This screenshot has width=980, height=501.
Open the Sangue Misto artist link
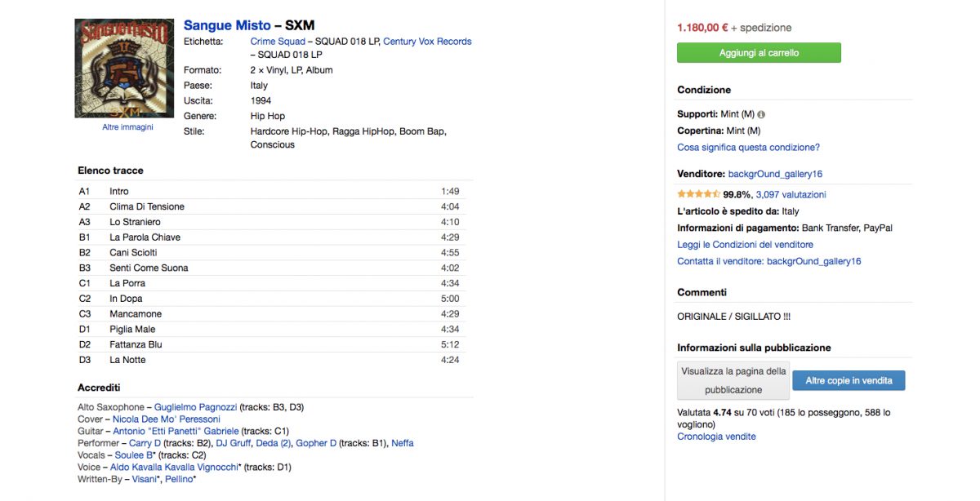coord(227,25)
